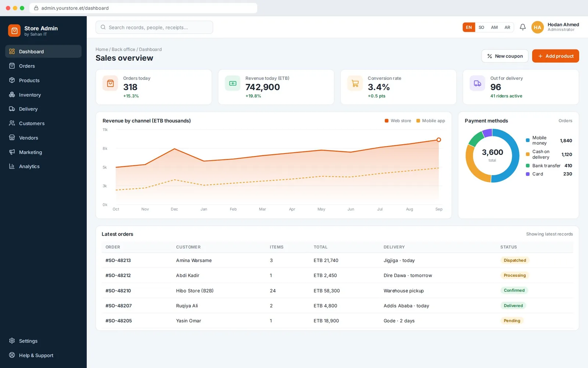Open the Marketing section
The height and width of the screenshot is (368, 588).
43,152
